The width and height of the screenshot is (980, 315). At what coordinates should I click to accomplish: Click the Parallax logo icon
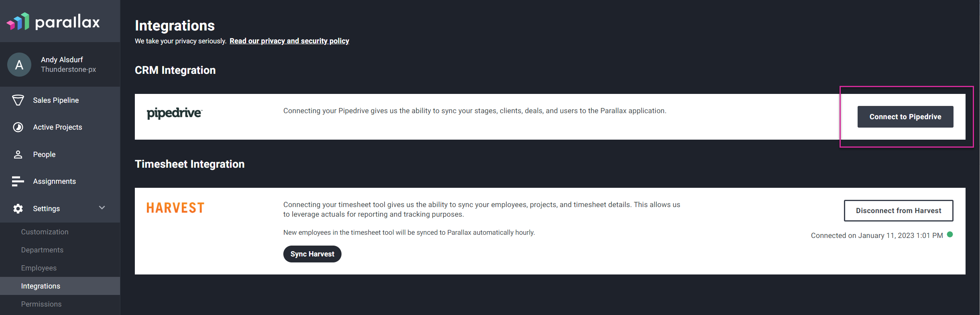click(x=18, y=22)
